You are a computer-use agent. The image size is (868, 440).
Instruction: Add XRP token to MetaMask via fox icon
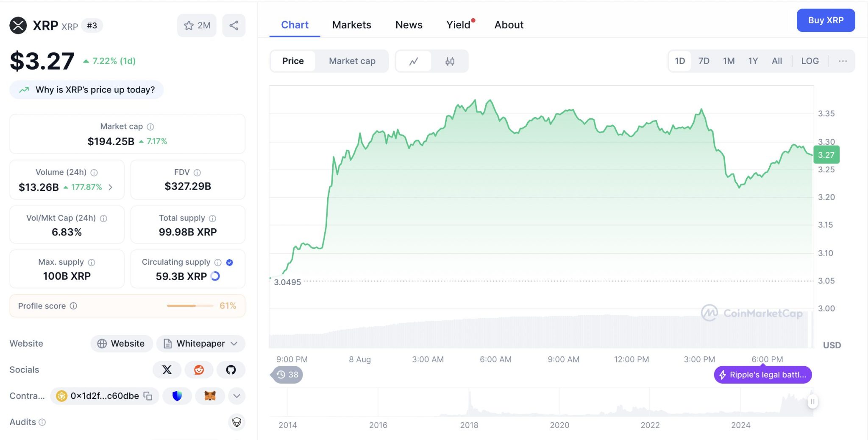210,395
